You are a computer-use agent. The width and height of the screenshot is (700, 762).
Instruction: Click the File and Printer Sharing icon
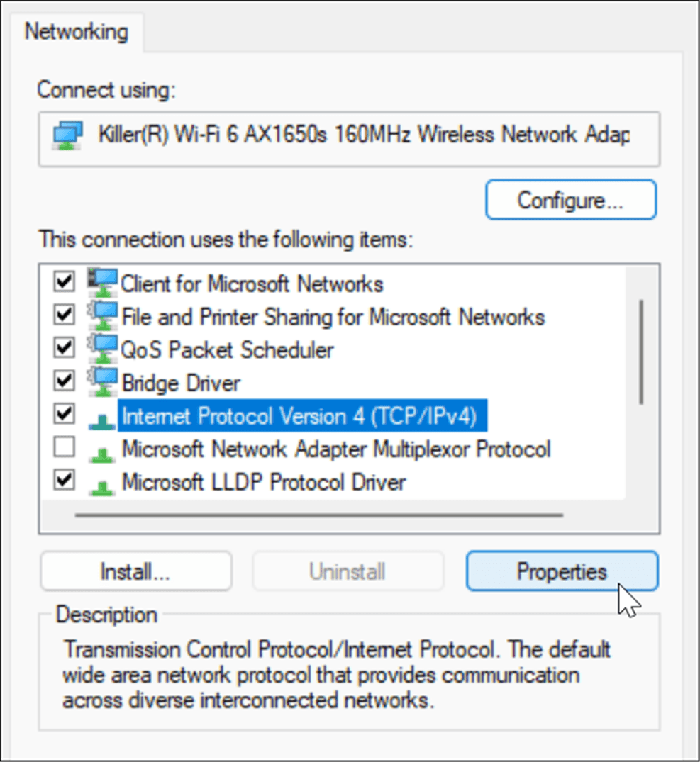pos(102,316)
